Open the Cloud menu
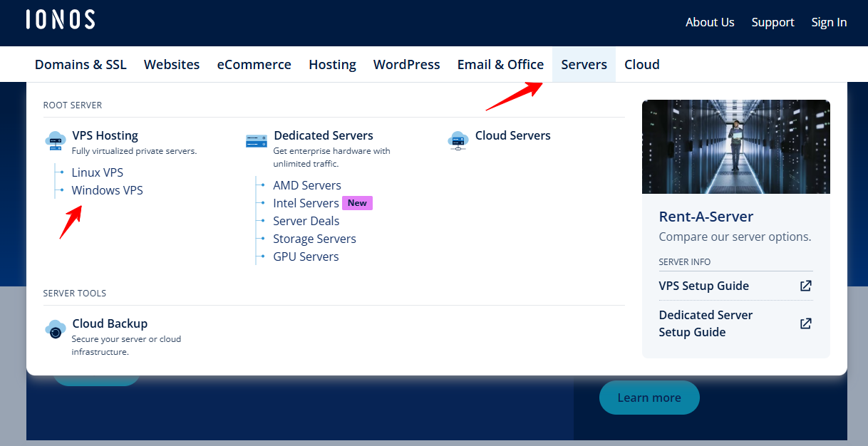Image resolution: width=868 pixels, height=446 pixels. point(642,64)
